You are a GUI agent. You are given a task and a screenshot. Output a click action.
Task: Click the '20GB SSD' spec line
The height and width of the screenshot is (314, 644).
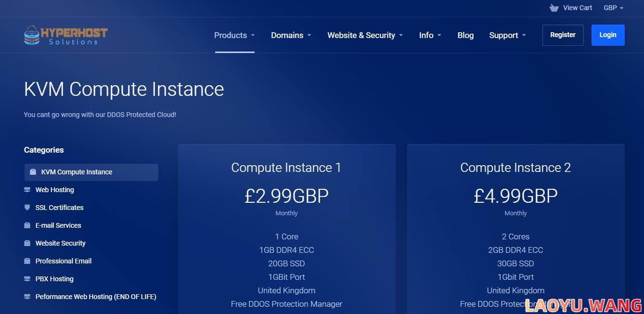pyautogui.click(x=286, y=263)
